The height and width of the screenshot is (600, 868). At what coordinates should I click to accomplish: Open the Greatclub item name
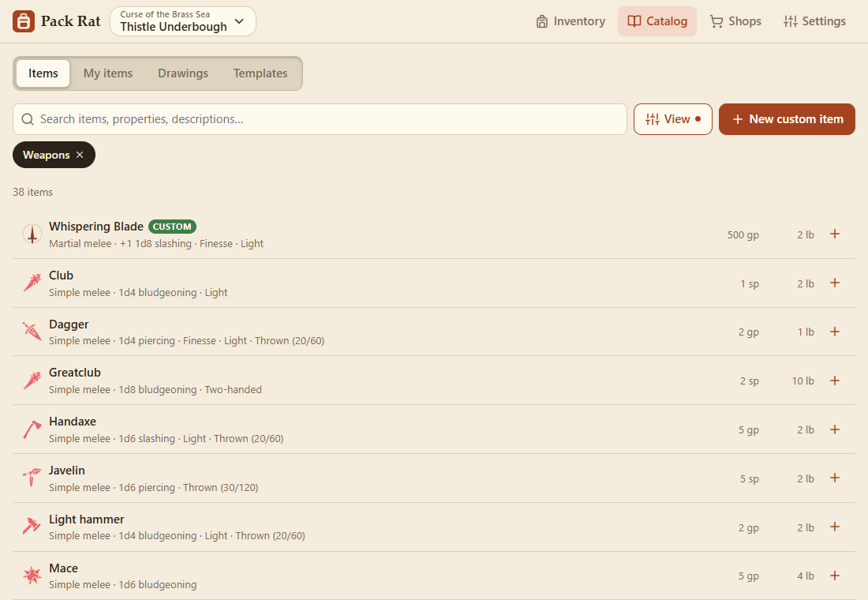click(x=75, y=373)
